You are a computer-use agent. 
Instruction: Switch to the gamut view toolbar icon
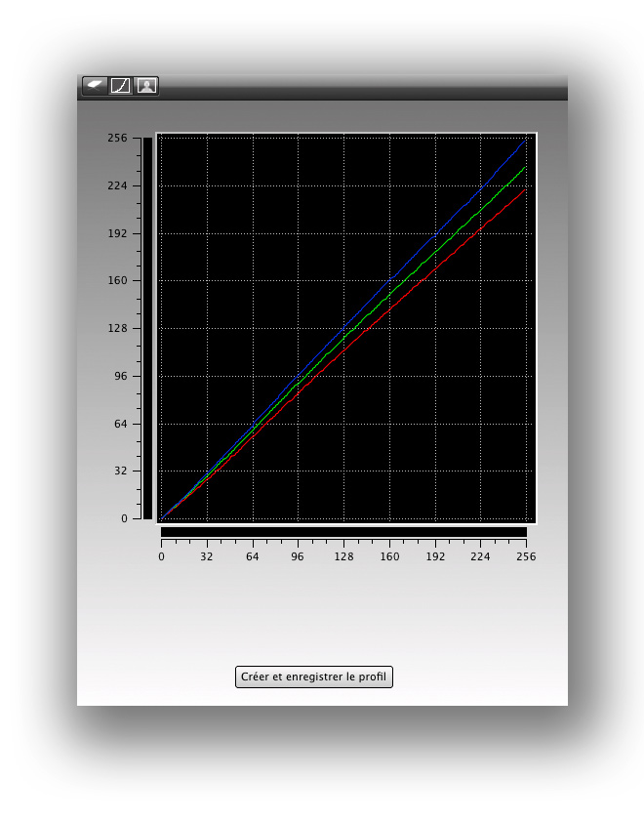tap(95, 85)
